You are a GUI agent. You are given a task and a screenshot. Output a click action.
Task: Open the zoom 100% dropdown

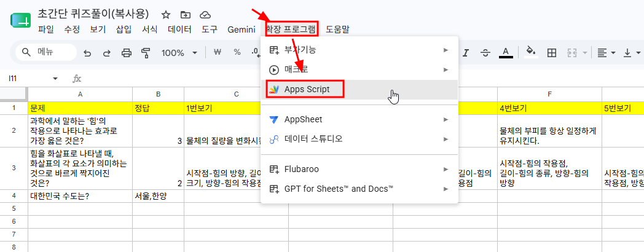179,53
